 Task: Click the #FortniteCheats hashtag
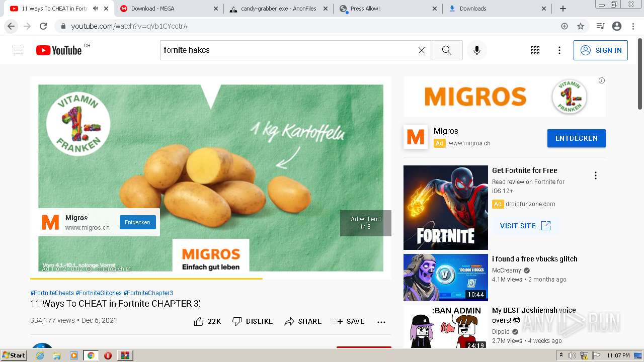point(52,293)
